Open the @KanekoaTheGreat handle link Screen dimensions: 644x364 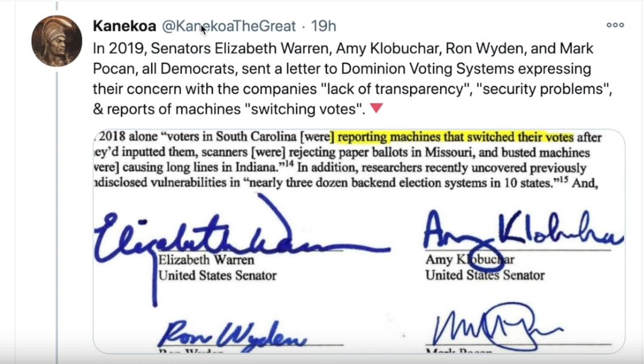point(229,26)
